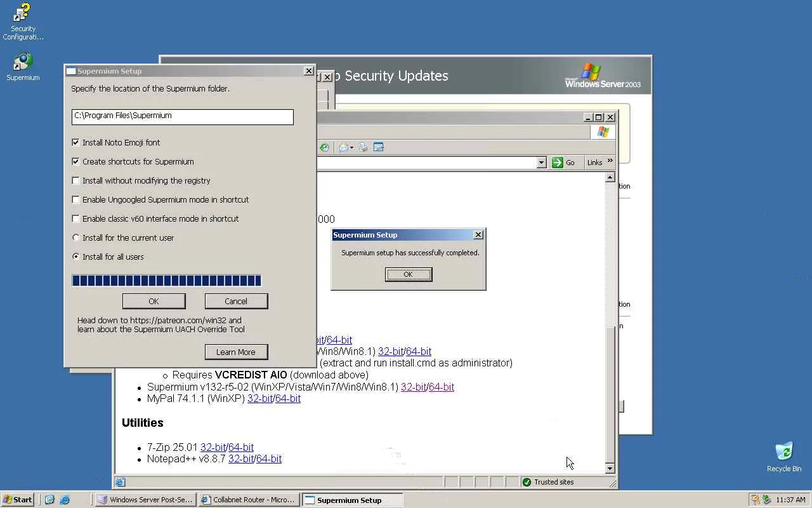Click the IE address bar field

pos(426,163)
